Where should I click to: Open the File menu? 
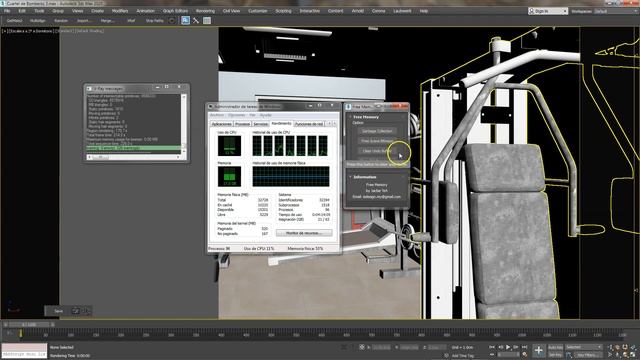[x=7, y=11]
